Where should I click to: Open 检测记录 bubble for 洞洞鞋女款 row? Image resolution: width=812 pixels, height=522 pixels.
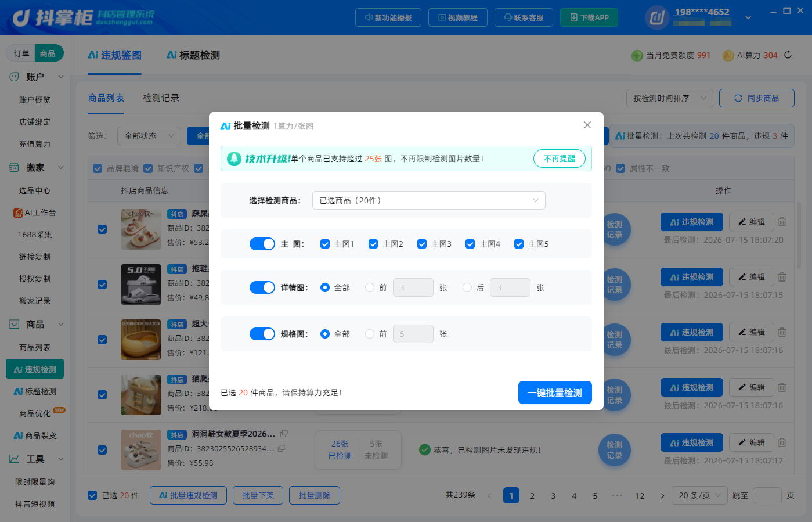click(615, 450)
